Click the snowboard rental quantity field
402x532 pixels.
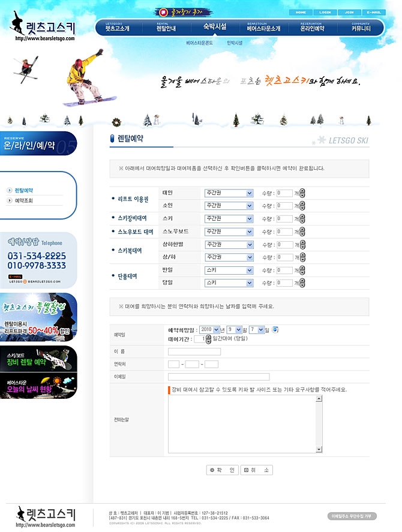(x=284, y=232)
